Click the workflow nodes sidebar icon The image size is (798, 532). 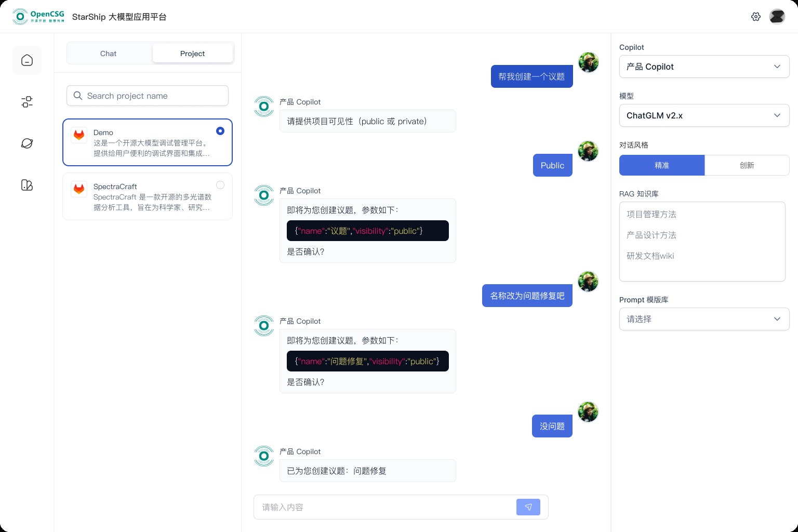tap(27, 102)
